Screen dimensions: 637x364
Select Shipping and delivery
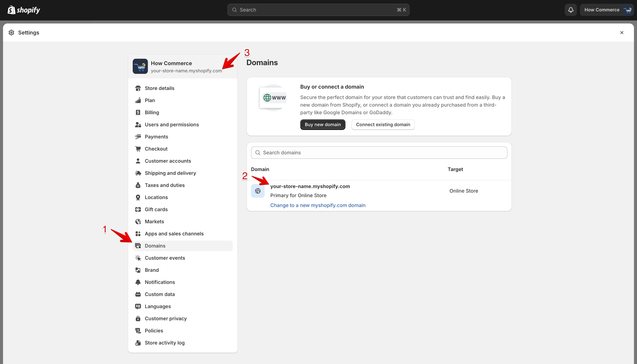pyautogui.click(x=183, y=173)
